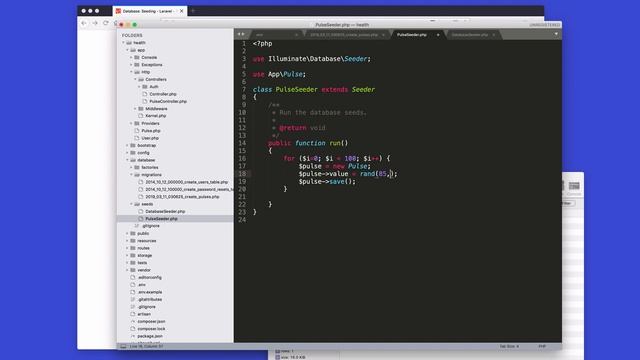Click the storage folder icon
This screenshot has height=360, width=640.
click(x=133, y=256)
